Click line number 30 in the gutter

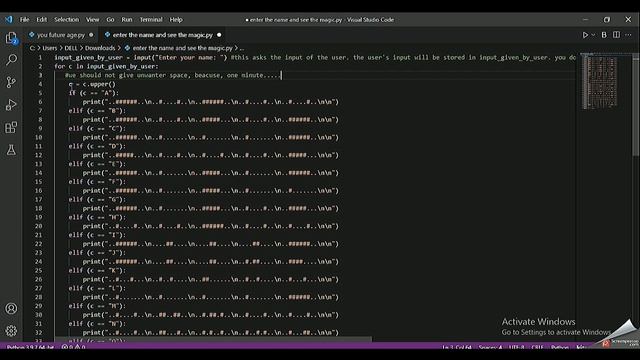[38, 315]
